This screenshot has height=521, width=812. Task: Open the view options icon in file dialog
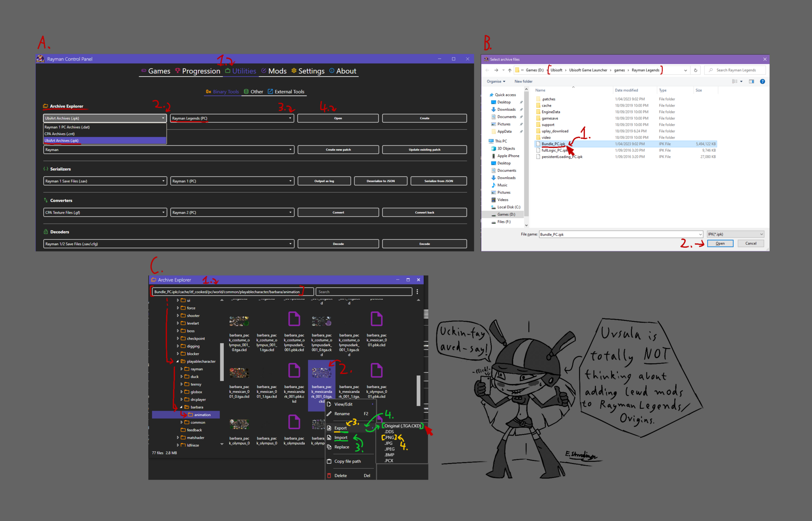pos(735,82)
